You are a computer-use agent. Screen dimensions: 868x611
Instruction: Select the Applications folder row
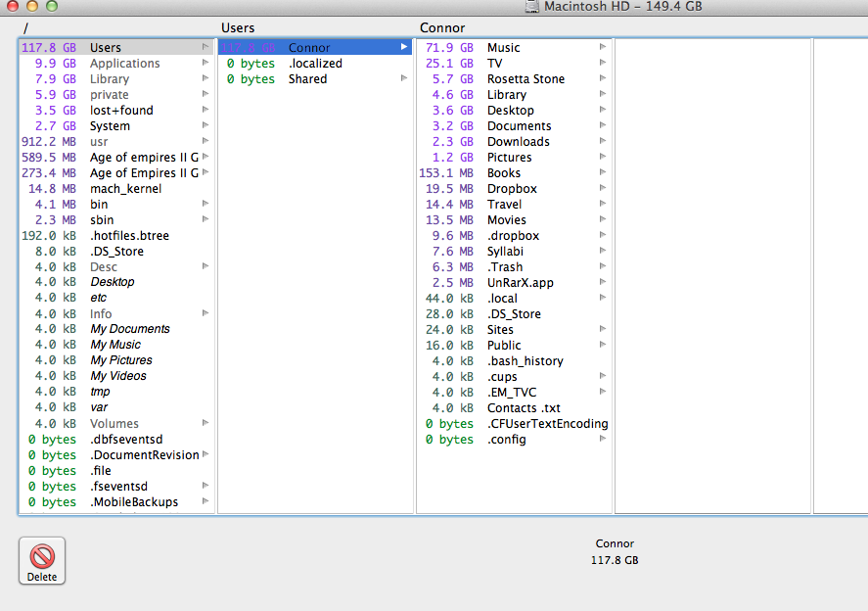click(116, 63)
